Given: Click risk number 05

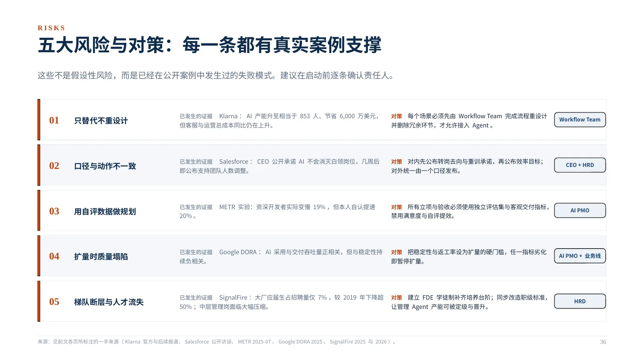Looking at the screenshot, I should click(x=54, y=302).
